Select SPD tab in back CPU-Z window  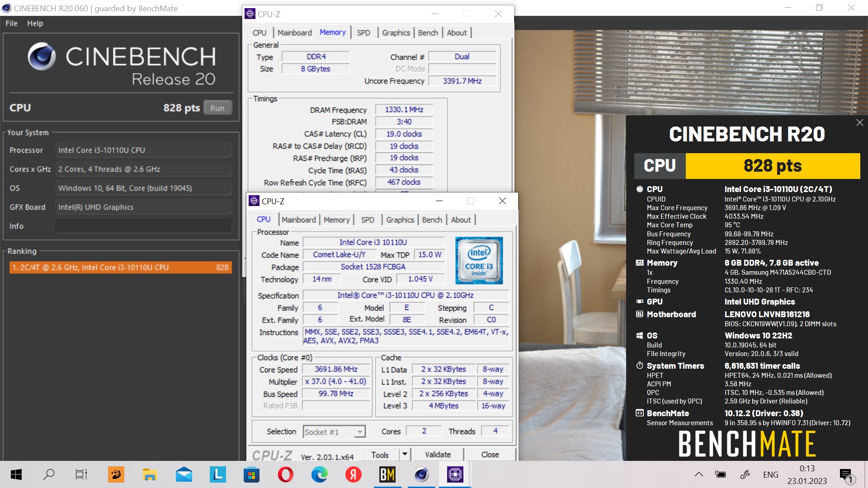click(363, 33)
